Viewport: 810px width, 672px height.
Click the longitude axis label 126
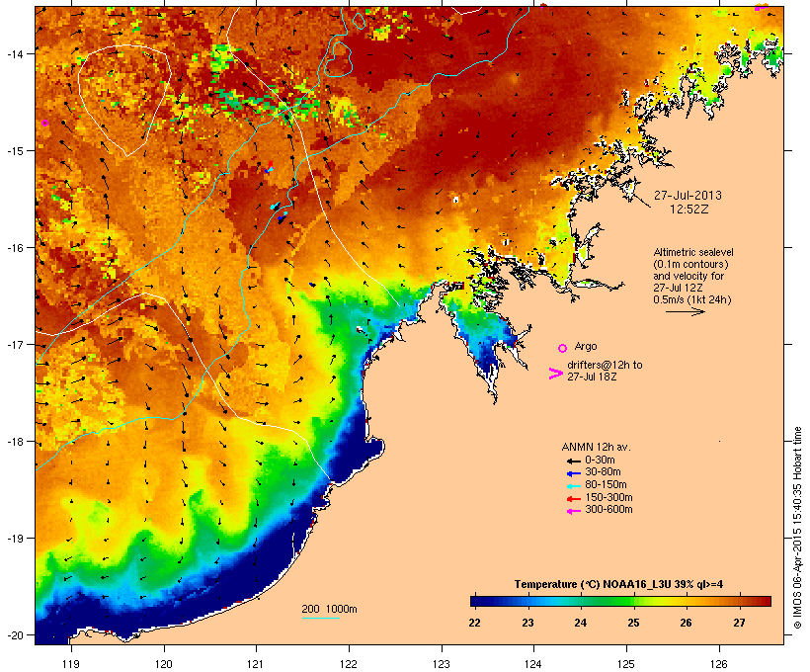(718, 664)
